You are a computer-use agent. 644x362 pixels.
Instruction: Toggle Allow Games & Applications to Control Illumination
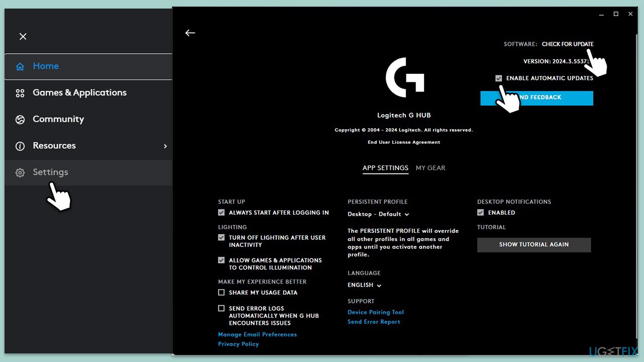pos(221,260)
